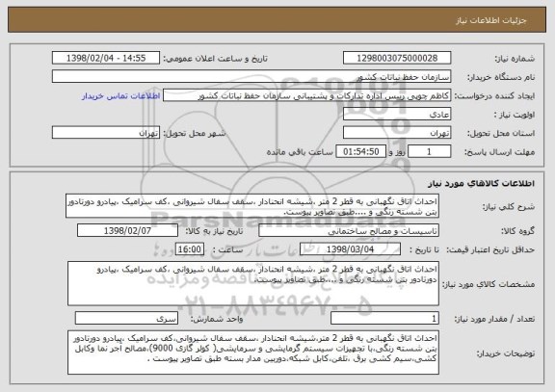Click the buyer organization name field
The image size is (555, 392).
tap(251, 77)
